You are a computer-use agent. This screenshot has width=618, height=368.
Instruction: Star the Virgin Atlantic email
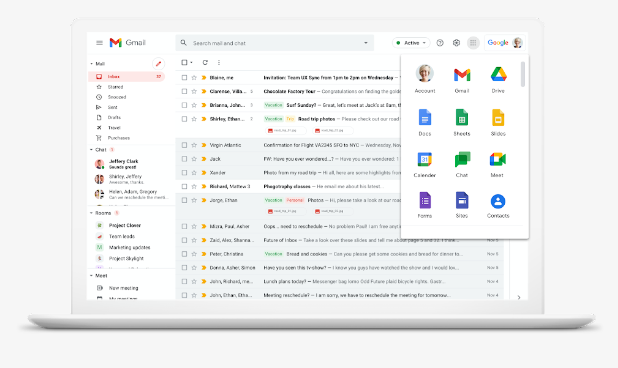pos(194,145)
